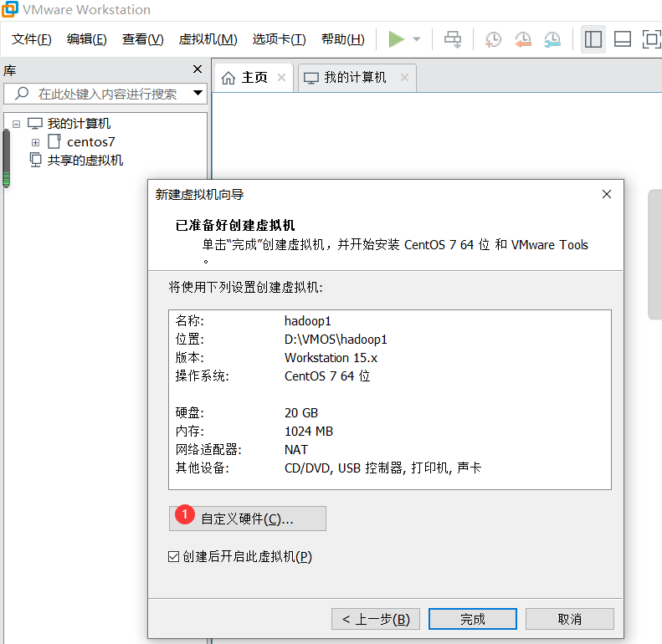Viewport: 662px width, 644px height.
Task: Click the library panel vertical scrollbar
Action: pos(7,159)
